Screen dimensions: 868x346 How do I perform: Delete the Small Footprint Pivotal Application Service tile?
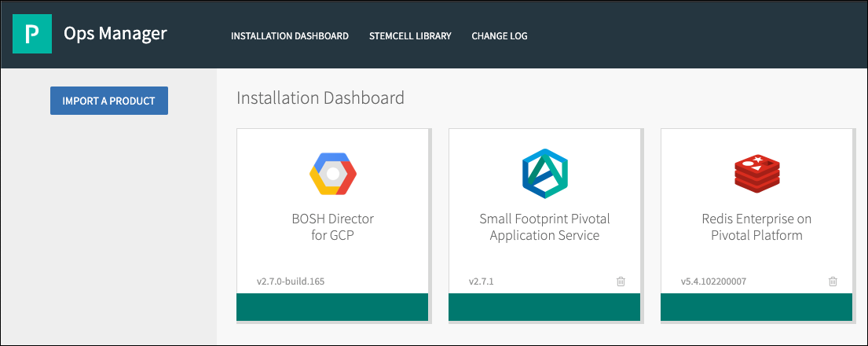621,281
